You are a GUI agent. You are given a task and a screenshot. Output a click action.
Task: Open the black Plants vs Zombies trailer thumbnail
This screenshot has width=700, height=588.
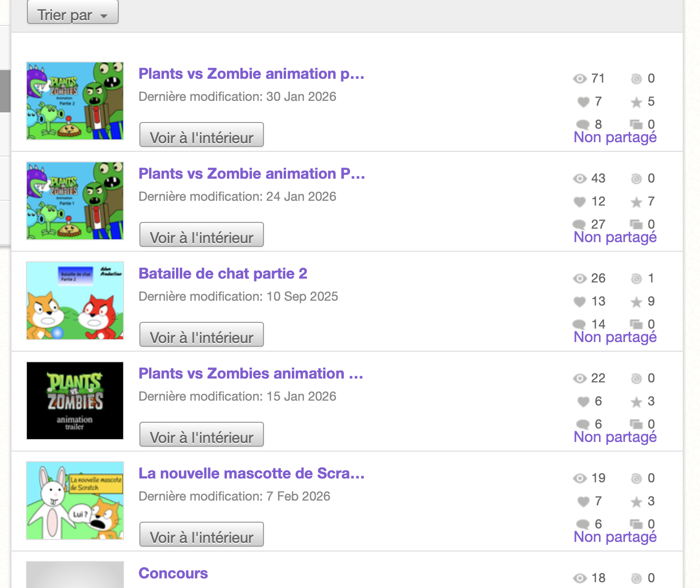(x=75, y=401)
